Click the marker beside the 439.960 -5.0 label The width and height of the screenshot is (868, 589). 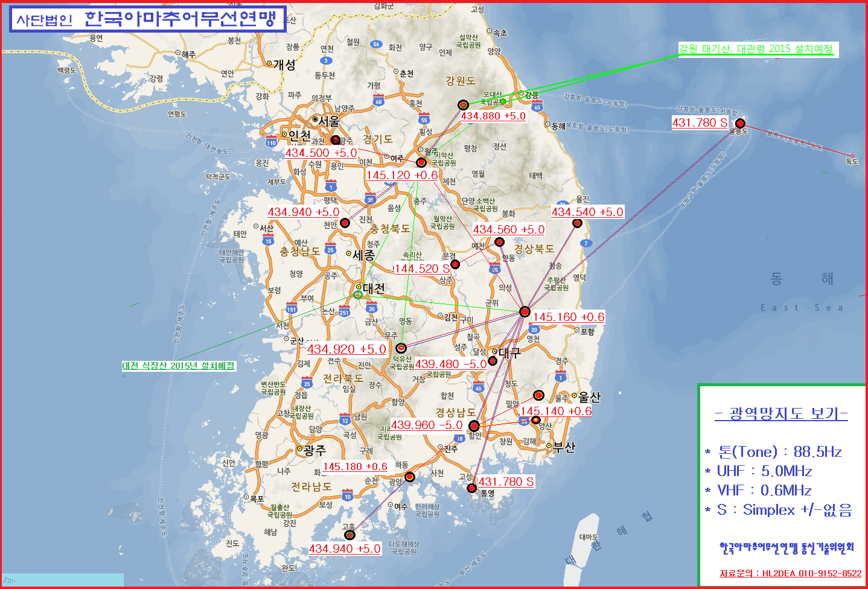[474, 425]
